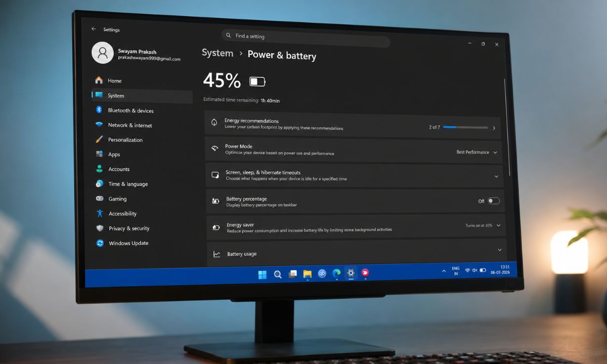607x364 pixels.
Task: Go to Network & internet settings
Action: coord(143,125)
